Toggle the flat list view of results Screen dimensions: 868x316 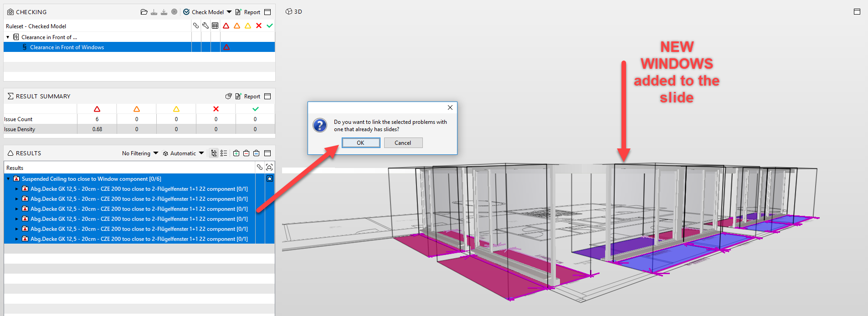(224, 153)
